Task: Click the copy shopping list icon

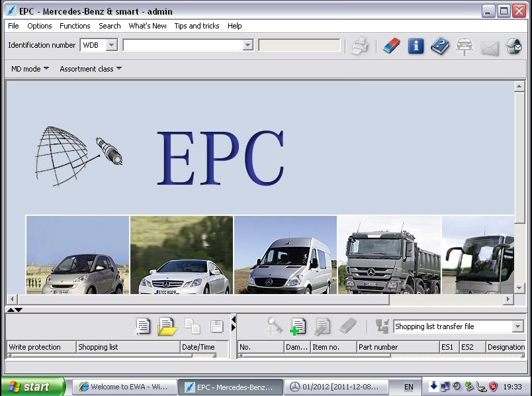Action: coord(192,326)
